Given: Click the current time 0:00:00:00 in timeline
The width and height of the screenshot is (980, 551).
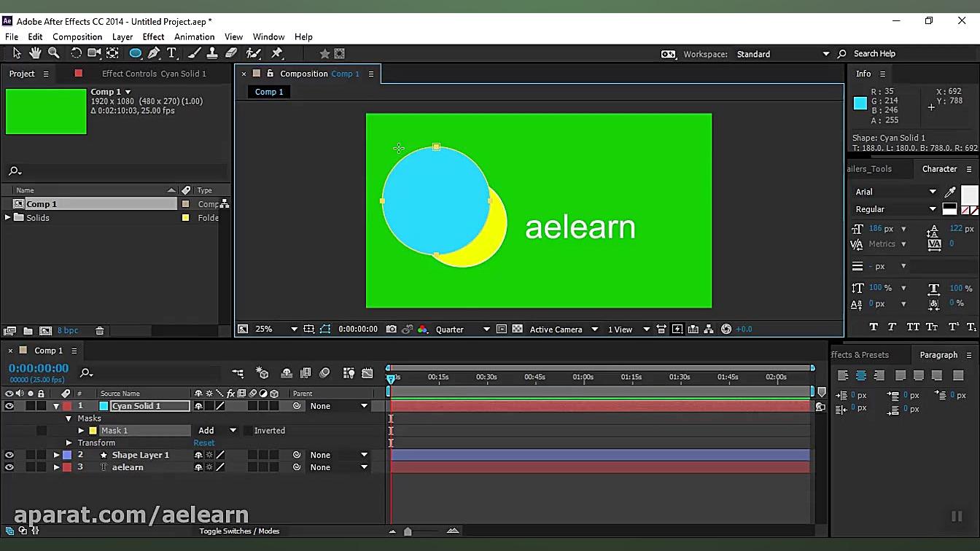Looking at the screenshot, I should pos(39,369).
